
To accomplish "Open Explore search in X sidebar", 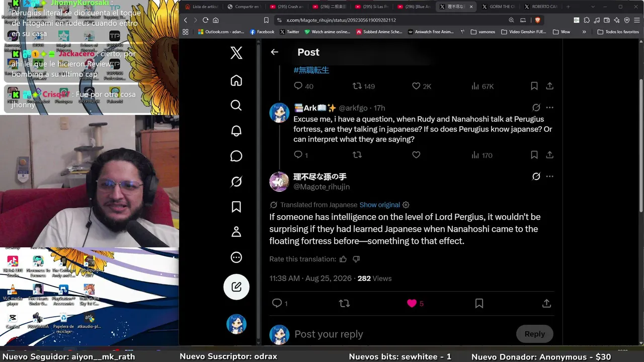I will [236, 105].
